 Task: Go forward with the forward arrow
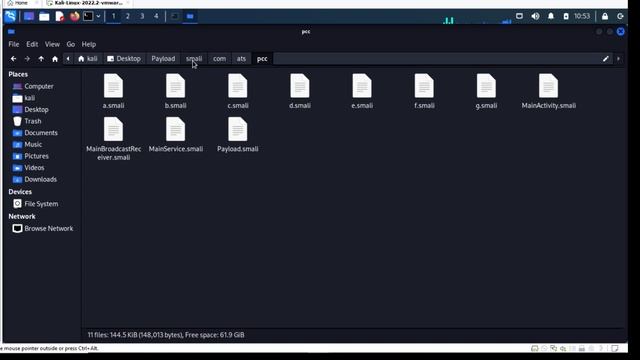tap(27, 59)
